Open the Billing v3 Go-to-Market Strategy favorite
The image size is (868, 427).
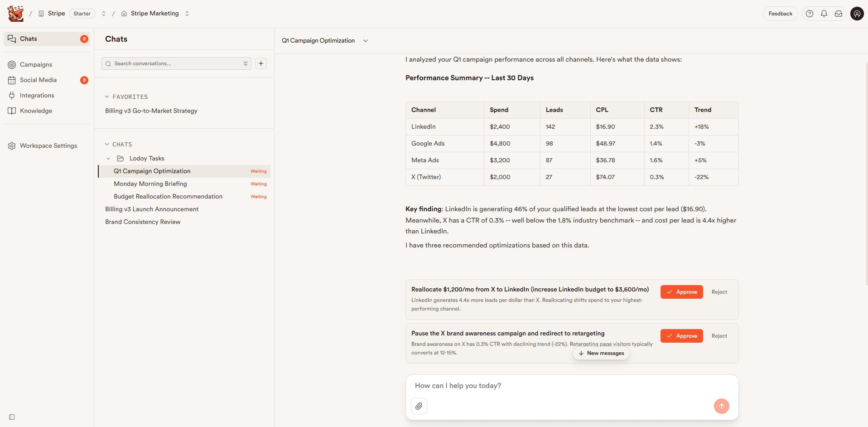151,111
